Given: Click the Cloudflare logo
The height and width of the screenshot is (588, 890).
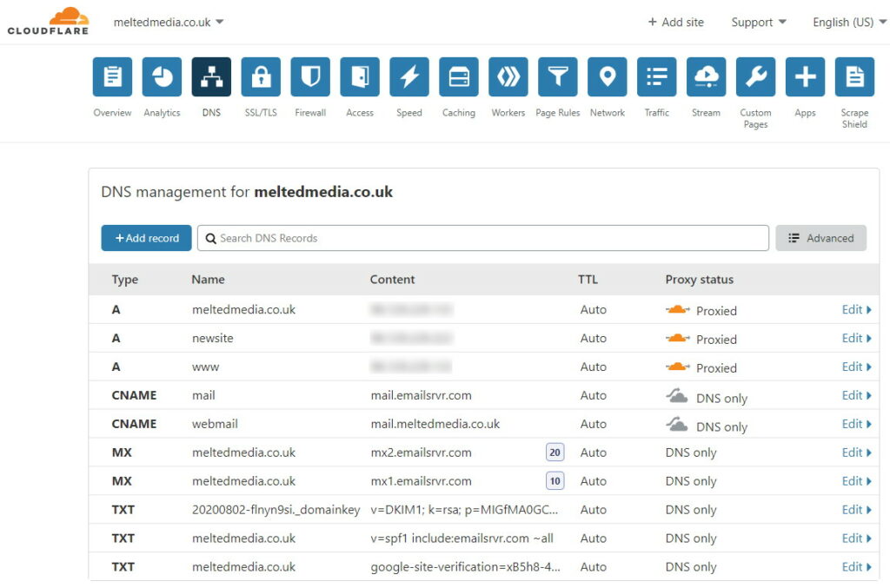Looking at the screenshot, I should pos(49,21).
